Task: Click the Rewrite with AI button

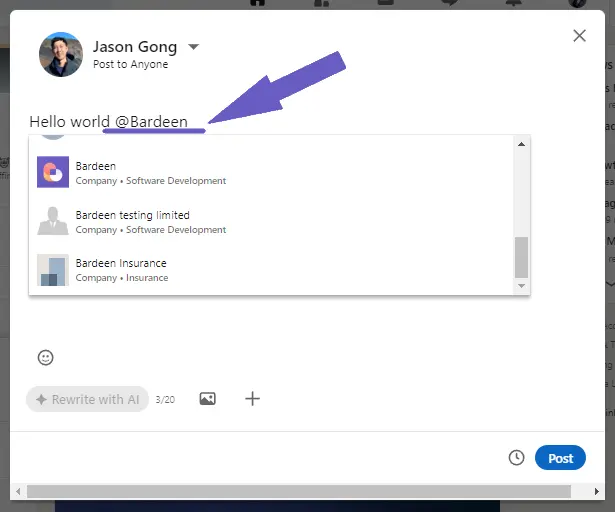Action: point(87,399)
